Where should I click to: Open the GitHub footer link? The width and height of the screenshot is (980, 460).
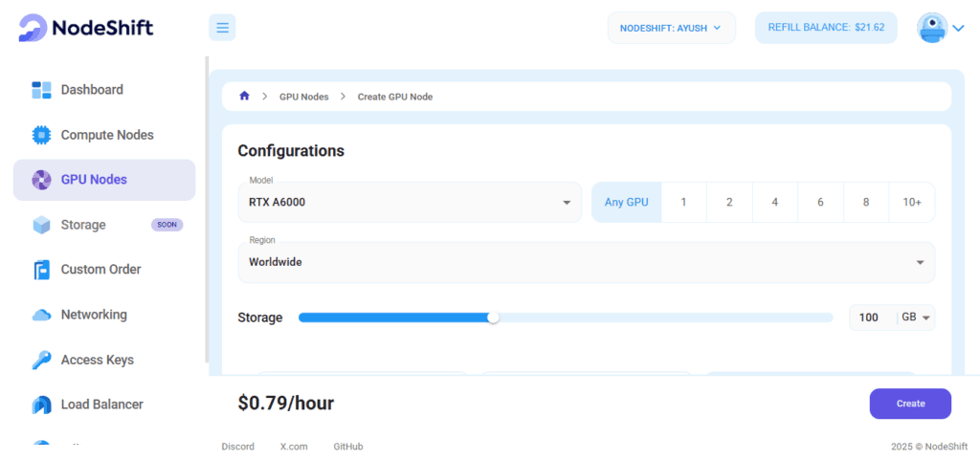tap(348, 447)
